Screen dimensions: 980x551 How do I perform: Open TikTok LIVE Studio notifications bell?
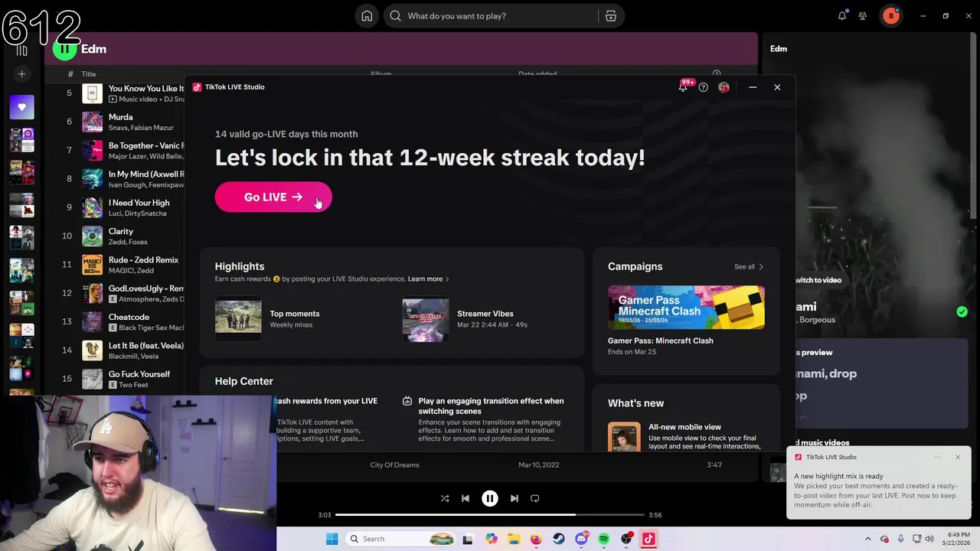coord(683,87)
